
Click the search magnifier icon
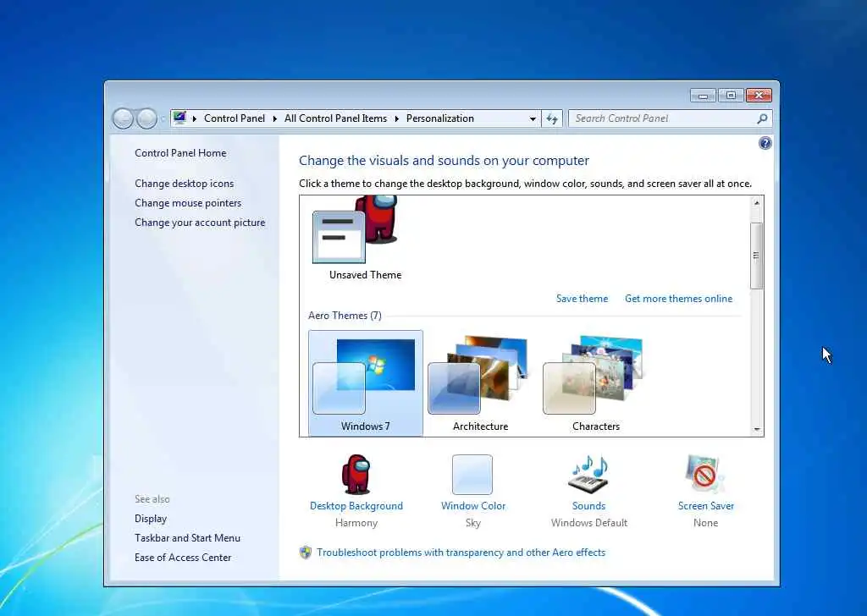click(762, 118)
